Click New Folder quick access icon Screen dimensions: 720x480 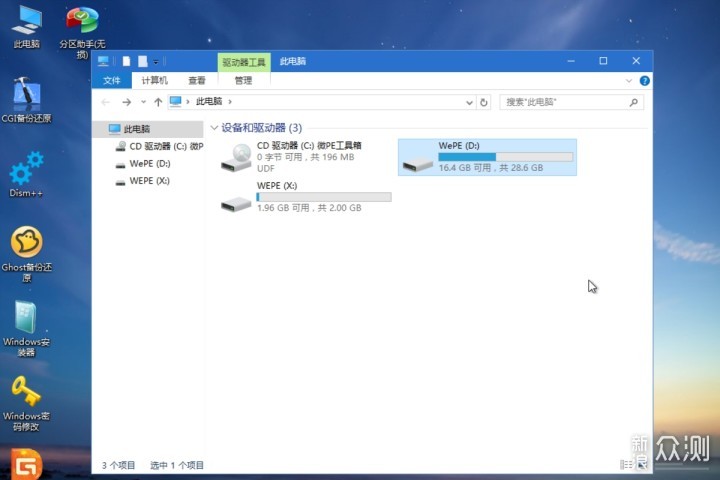point(143,61)
